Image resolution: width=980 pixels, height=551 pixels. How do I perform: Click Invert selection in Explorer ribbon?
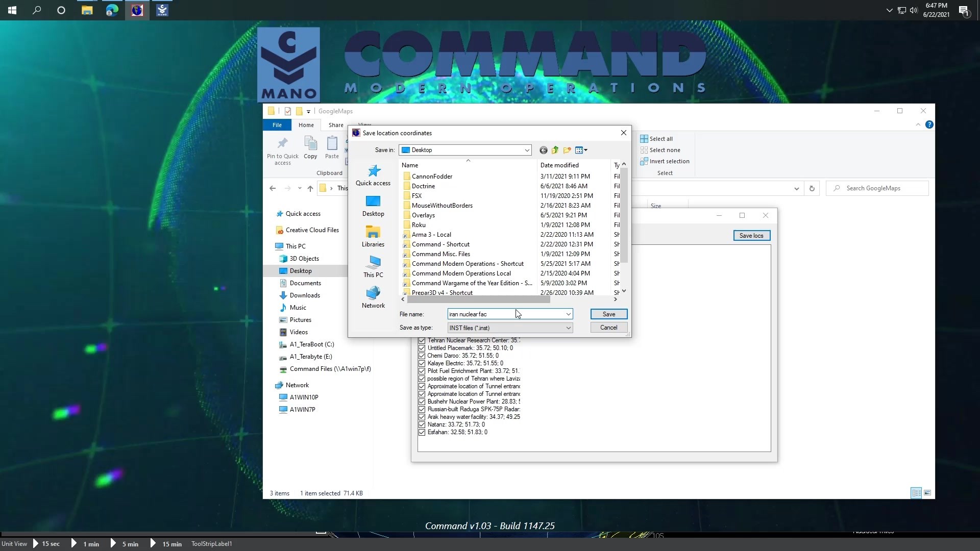click(x=665, y=161)
